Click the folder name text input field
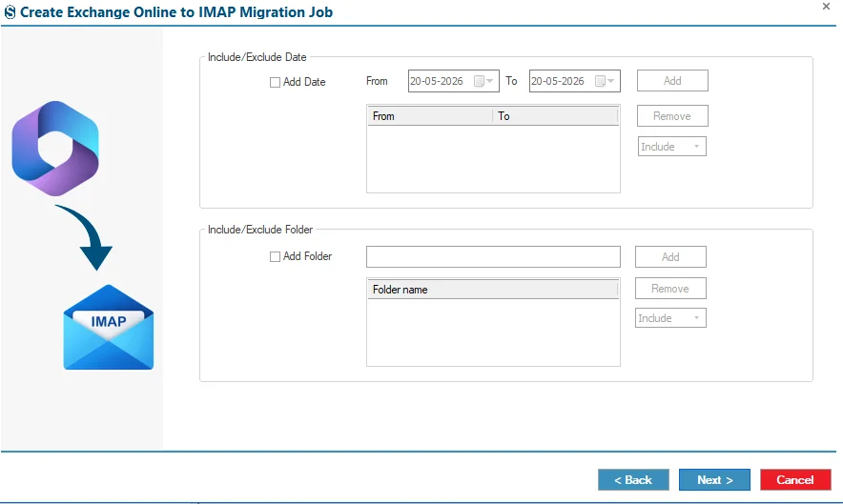The height and width of the screenshot is (504, 843). coord(493,257)
